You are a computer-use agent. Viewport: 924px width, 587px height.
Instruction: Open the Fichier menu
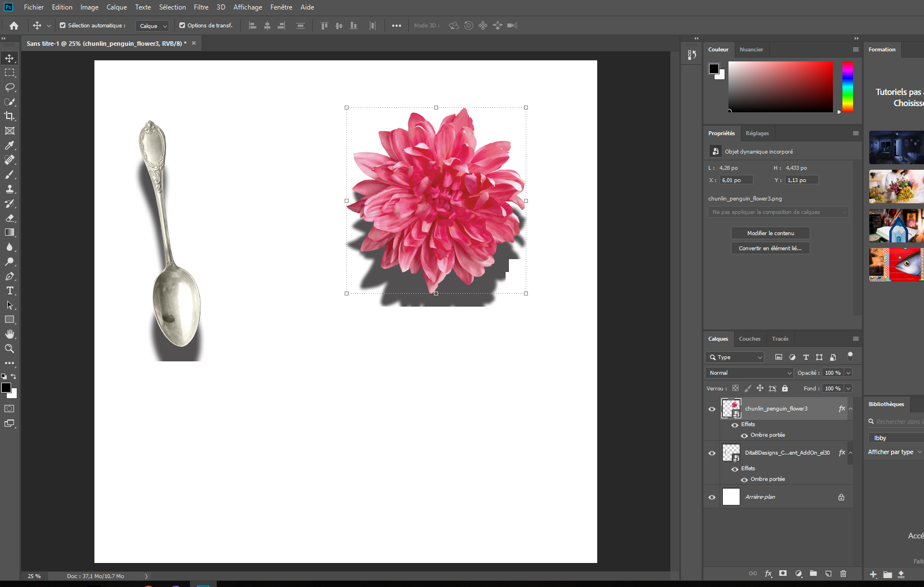coord(34,7)
